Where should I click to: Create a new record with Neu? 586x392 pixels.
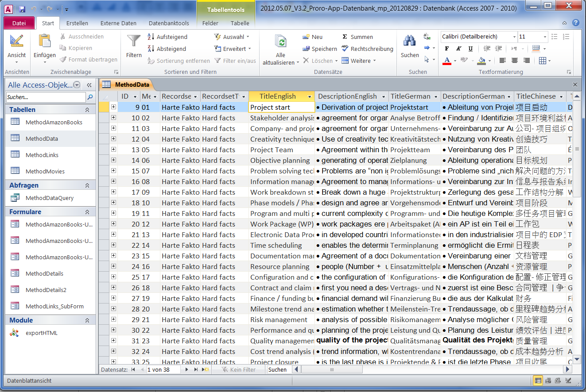click(x=313, y=37)
